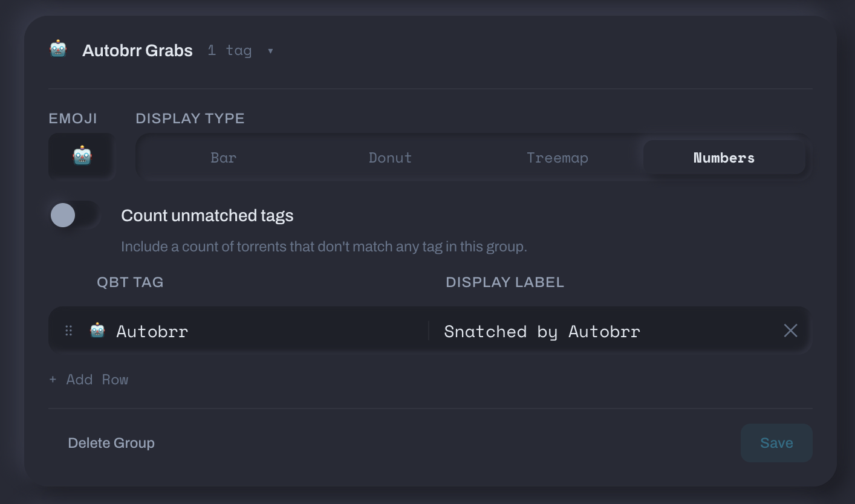Click the chevron after the 1 tag label

click(270, 51)
